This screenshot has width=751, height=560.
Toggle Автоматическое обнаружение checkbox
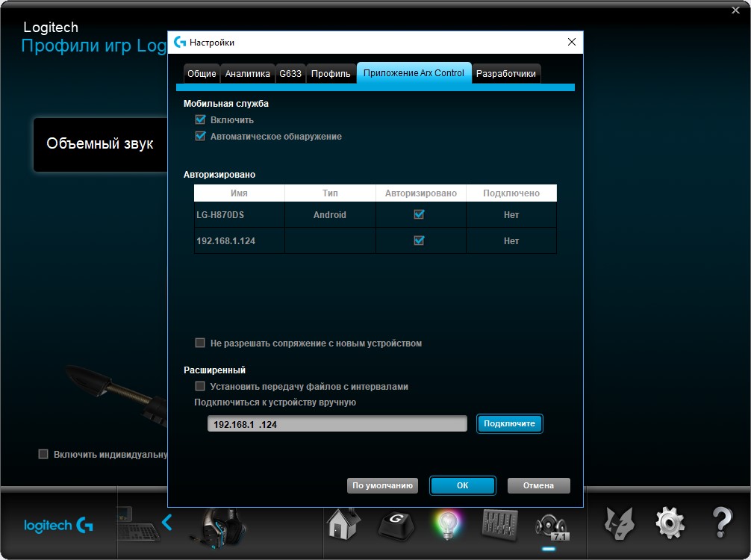click(x=200, y=136)
